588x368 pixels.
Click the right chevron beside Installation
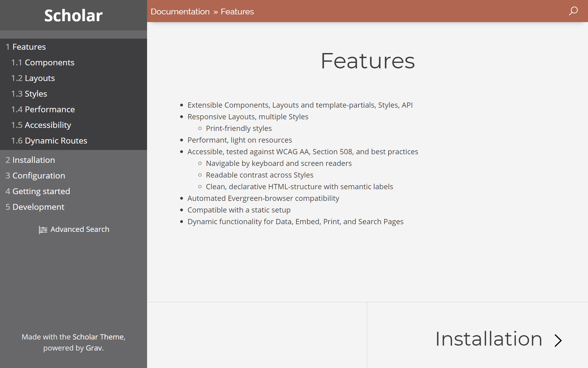[558, 340]
